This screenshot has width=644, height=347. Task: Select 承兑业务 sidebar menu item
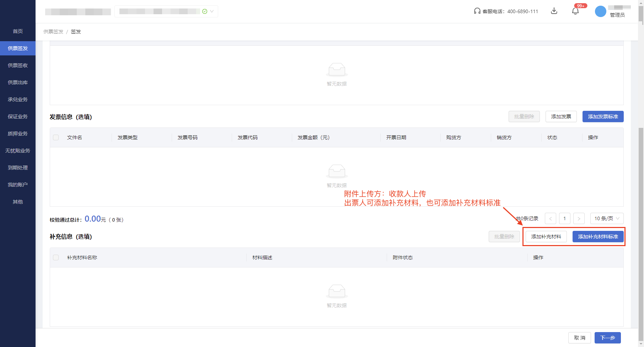18,99
